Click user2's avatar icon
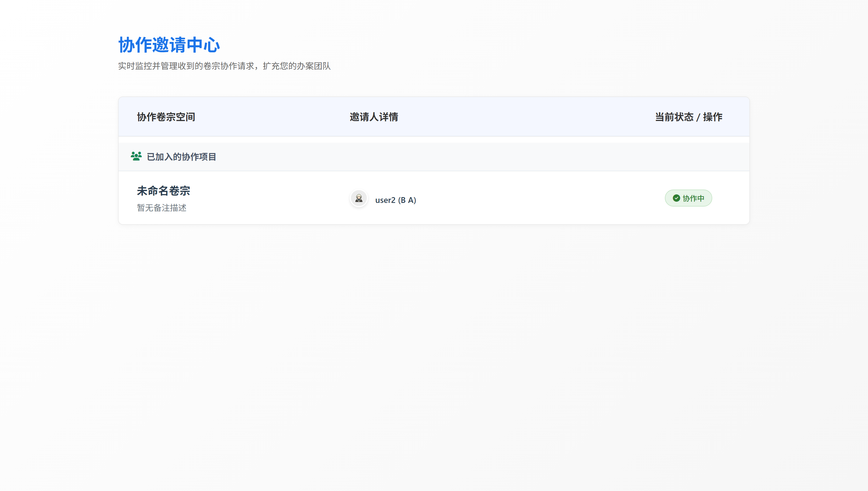 359,199
